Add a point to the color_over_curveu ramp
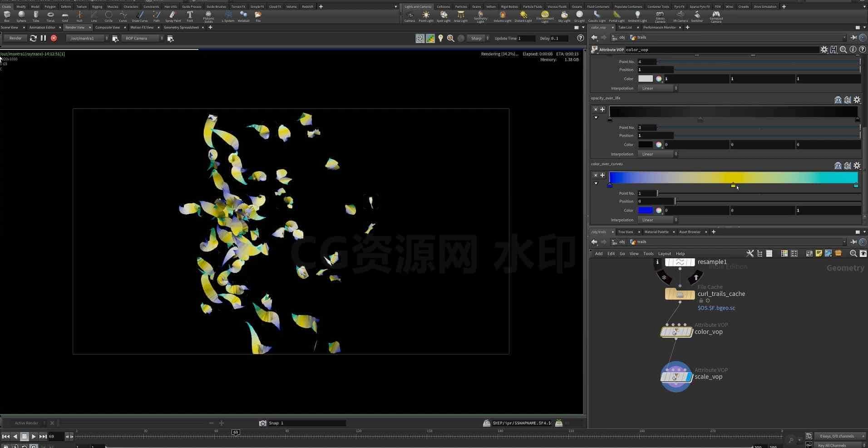Screen dimensions: 868x448 [x=602, y=175]
